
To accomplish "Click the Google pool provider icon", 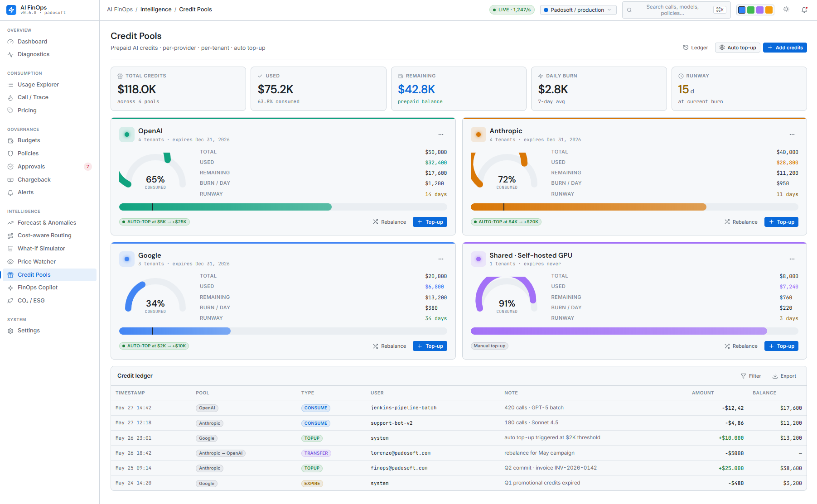I will [127, 259].
